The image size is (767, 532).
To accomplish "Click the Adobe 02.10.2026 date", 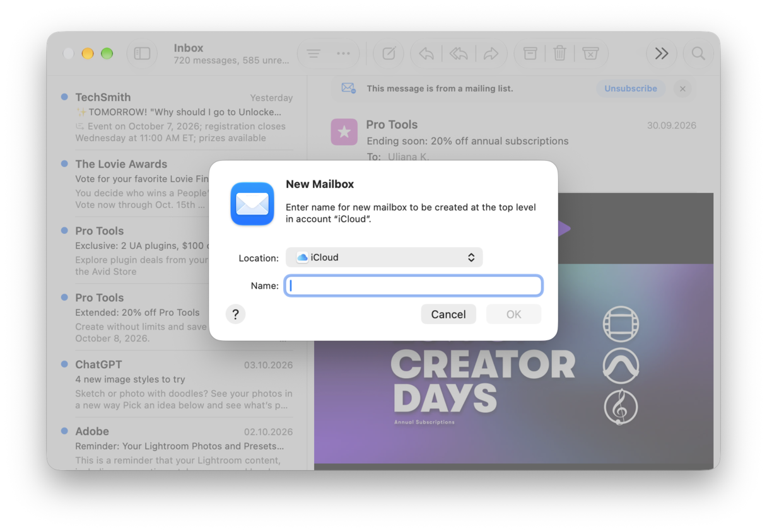I will point(269,432).
